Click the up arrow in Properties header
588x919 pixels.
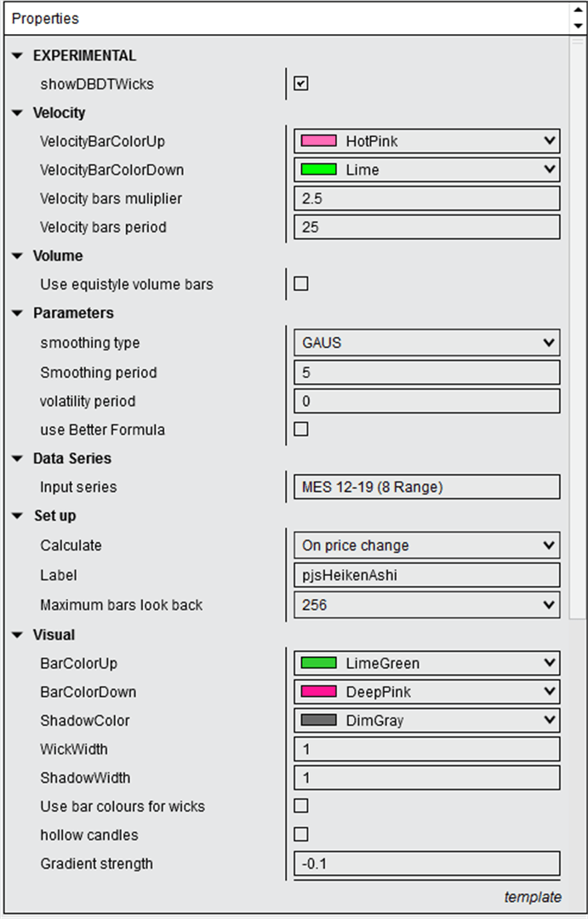click(x=578, y=10)
